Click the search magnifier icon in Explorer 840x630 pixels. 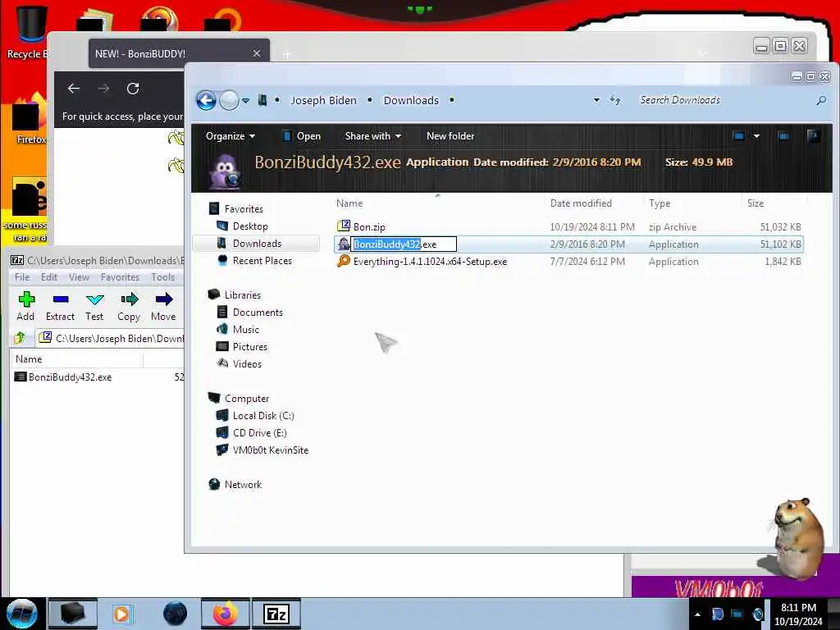(x=820, y=100)
